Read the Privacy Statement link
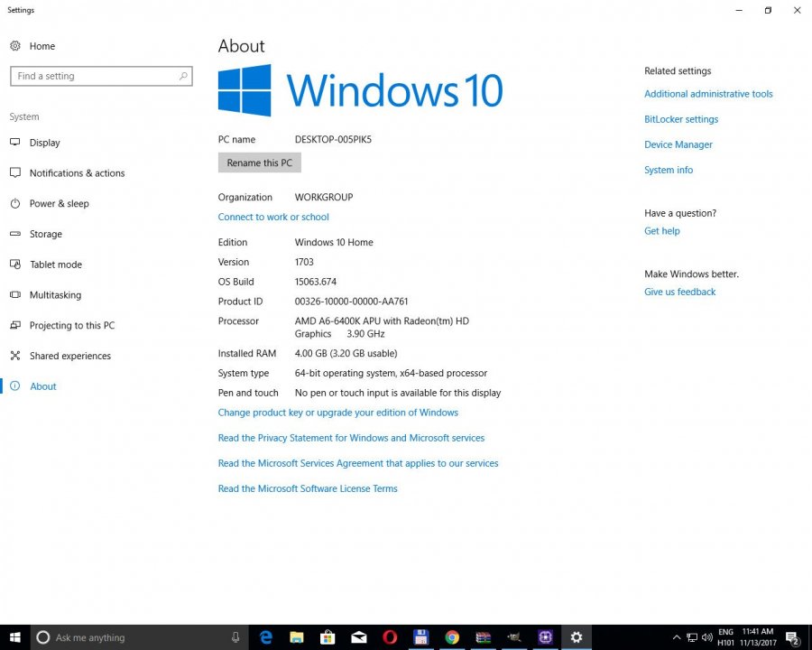Screen dimensions: 812x650 [351, 438]
